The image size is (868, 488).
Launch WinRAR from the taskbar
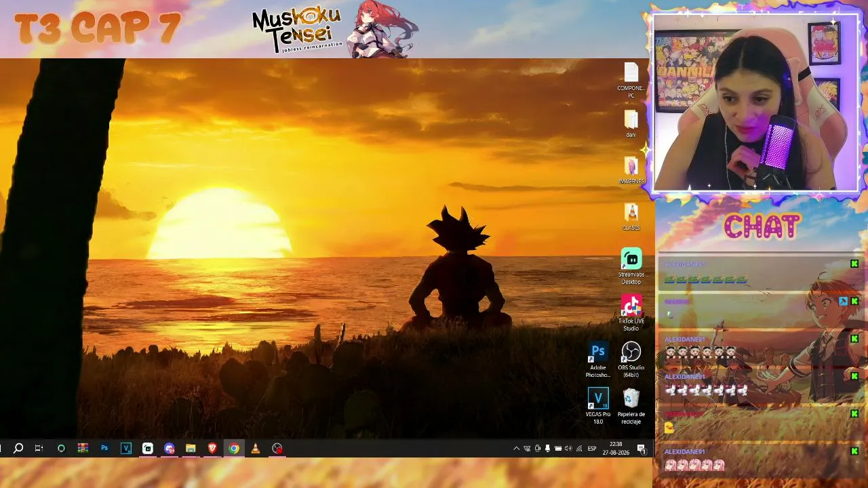pos(83,448)
